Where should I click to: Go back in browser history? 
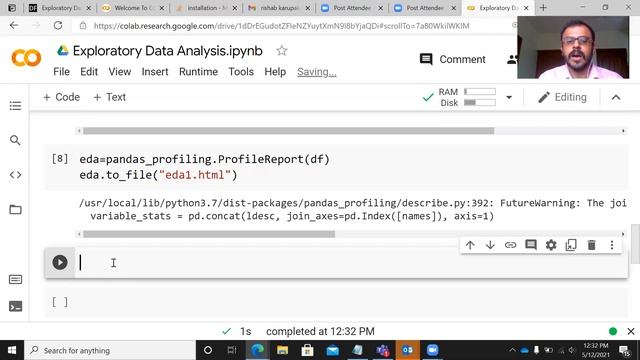tap(14, 25)
